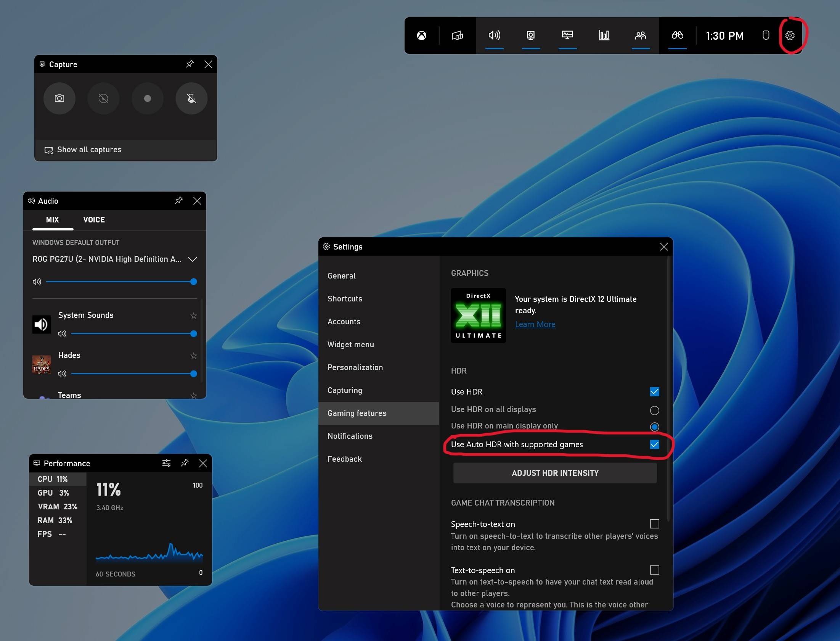Toggle Use Auto HDR with supported games

(653, 444)
